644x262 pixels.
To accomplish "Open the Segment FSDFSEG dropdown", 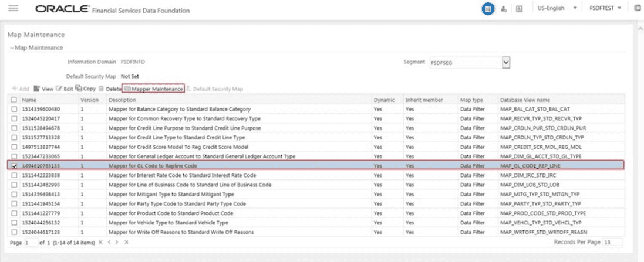I will click(470, 63).
